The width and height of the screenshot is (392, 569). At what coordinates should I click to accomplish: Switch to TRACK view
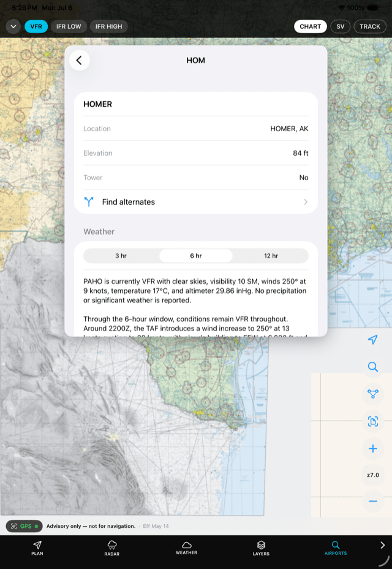point(370,26)
